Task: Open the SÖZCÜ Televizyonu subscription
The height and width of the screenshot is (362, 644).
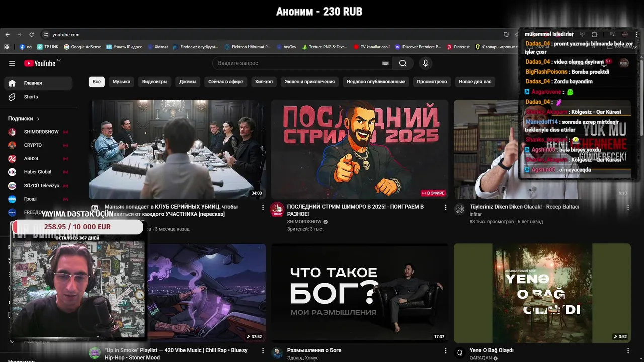Action: 38,186
